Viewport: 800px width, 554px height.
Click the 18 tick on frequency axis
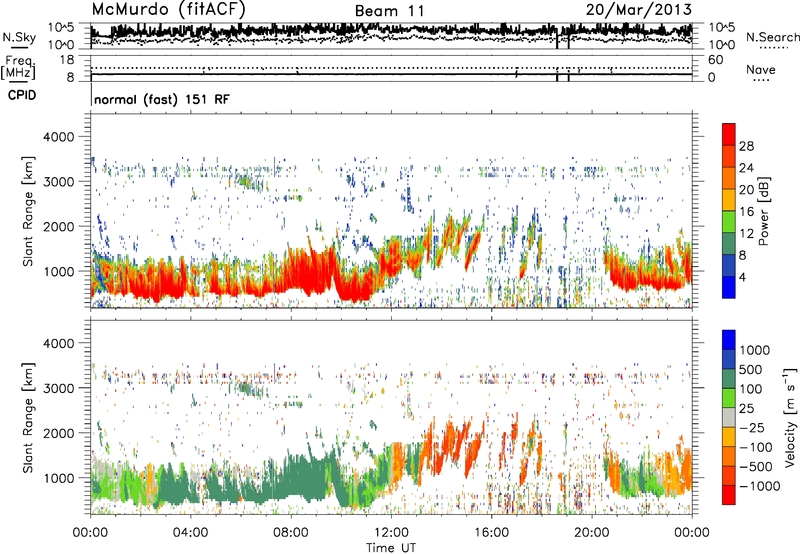(67, 60)
